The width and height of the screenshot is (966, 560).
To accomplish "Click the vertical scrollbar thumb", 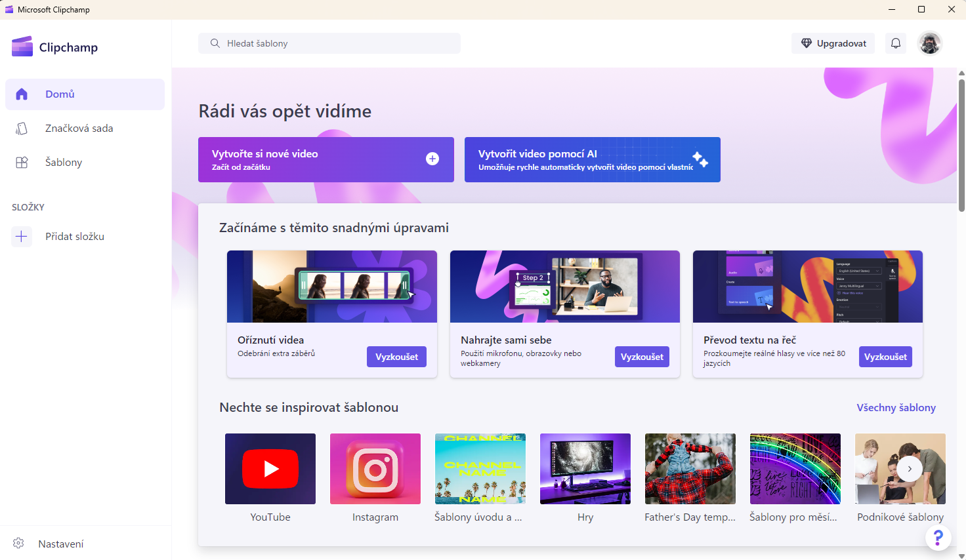I will 961,146.
